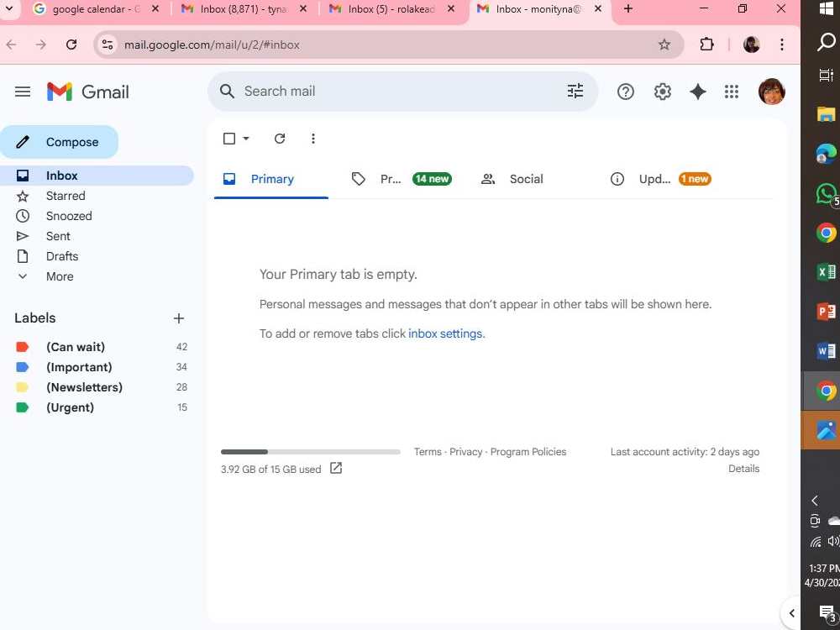Click the storage usage progress bar
840x630 pixels.
coord(310,452)
